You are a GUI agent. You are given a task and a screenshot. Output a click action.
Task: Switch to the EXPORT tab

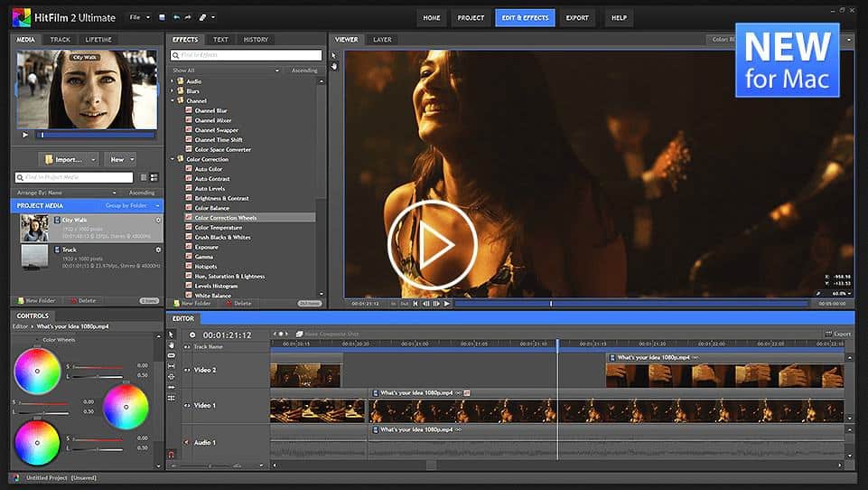[x=577, y=18]
